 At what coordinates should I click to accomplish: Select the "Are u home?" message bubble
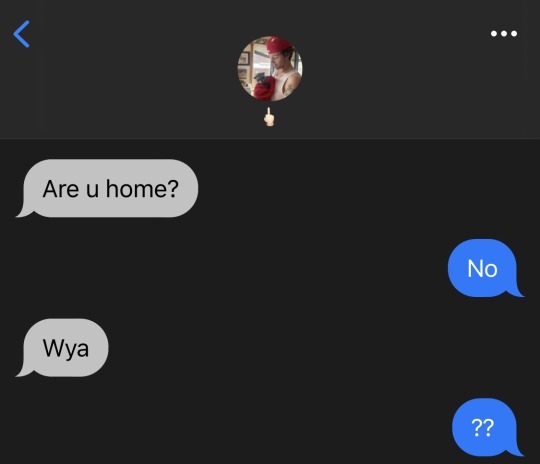(107, 188)
